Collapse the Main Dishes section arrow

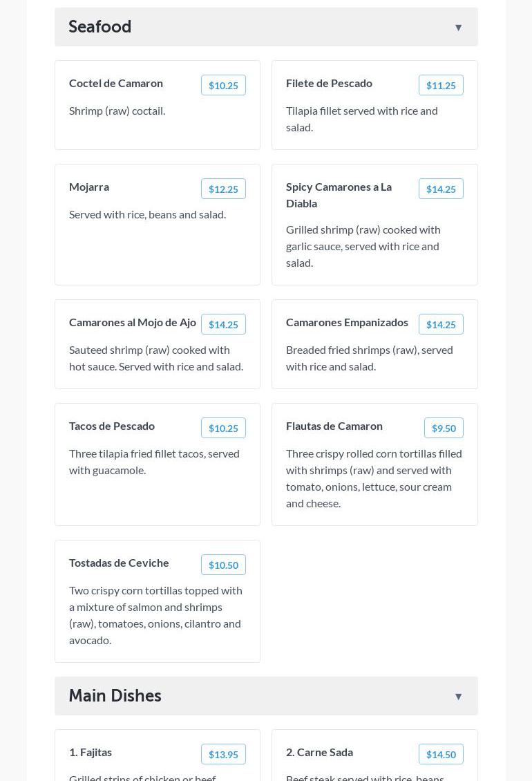tap(458, 697)
